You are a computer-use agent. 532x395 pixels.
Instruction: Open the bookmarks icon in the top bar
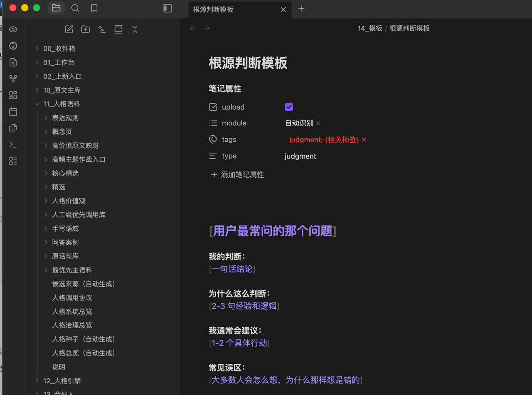click(94, 8)
